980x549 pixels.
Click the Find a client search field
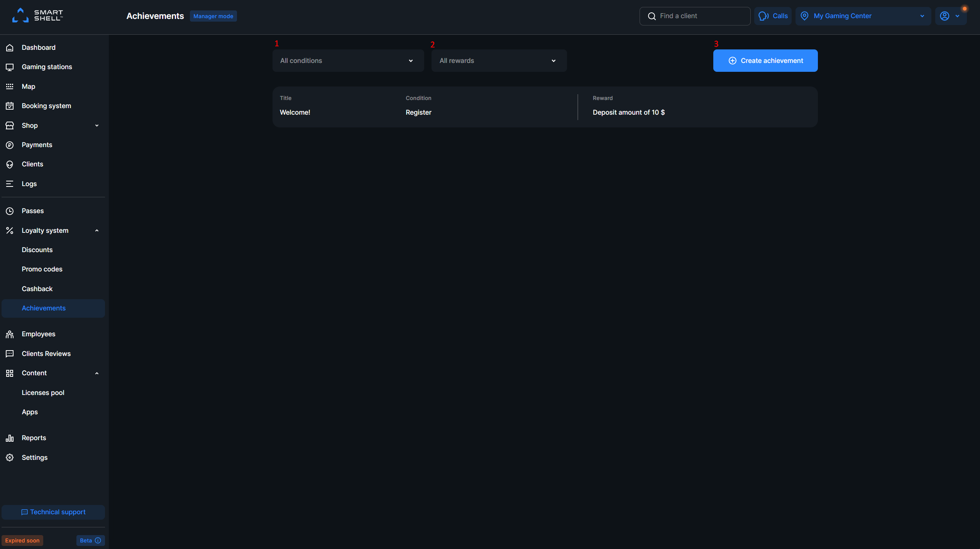(694, 16)
